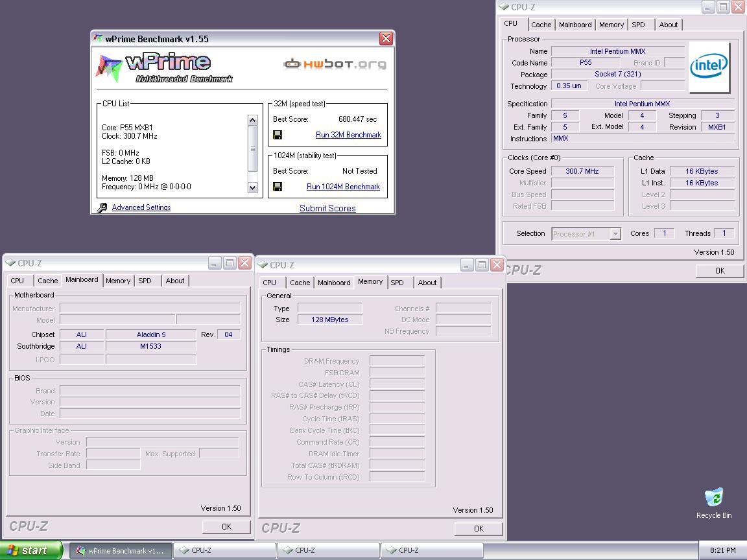This screenshot has height=560, width=747.
Task: Close the CPU-Z Memory window
Action: click(x=497, y=264)
